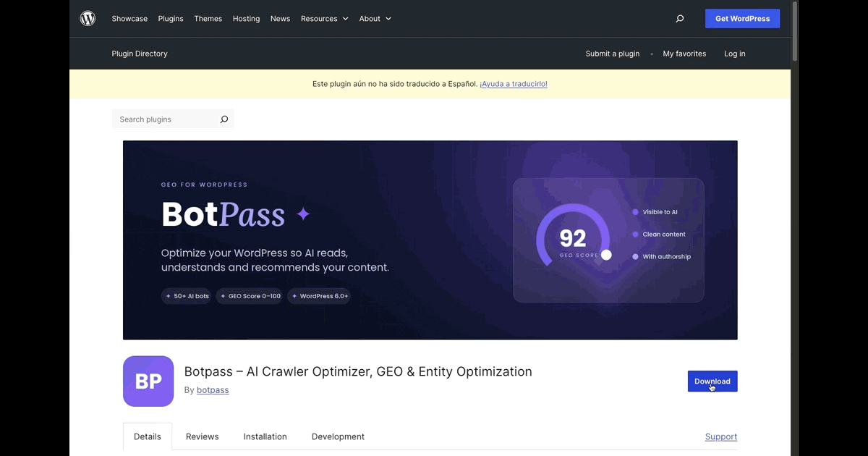The width and height of the screenshot is (868, 456).
Task: Open the Support link
Action: 721,436
